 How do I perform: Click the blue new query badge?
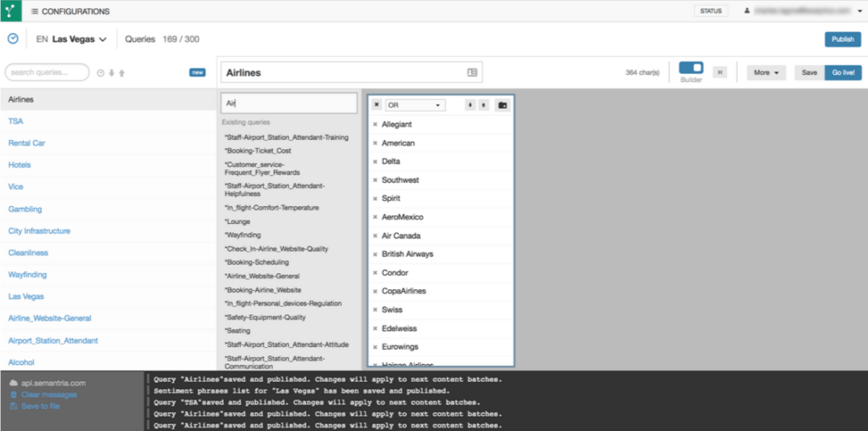click(x=197, y=72)
